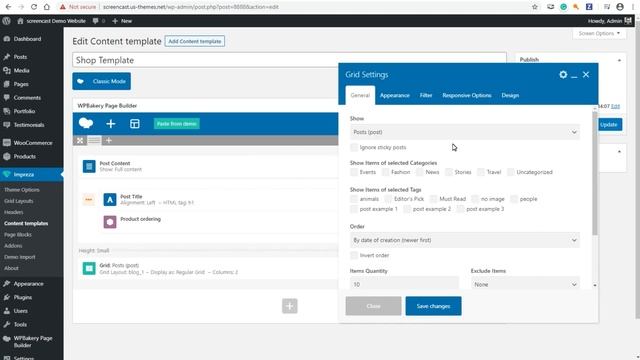Image resolution: width=640 pixels, height=360 pixels.
Task: Click the Edit link near publish time
Action: (x=615, y=106)
